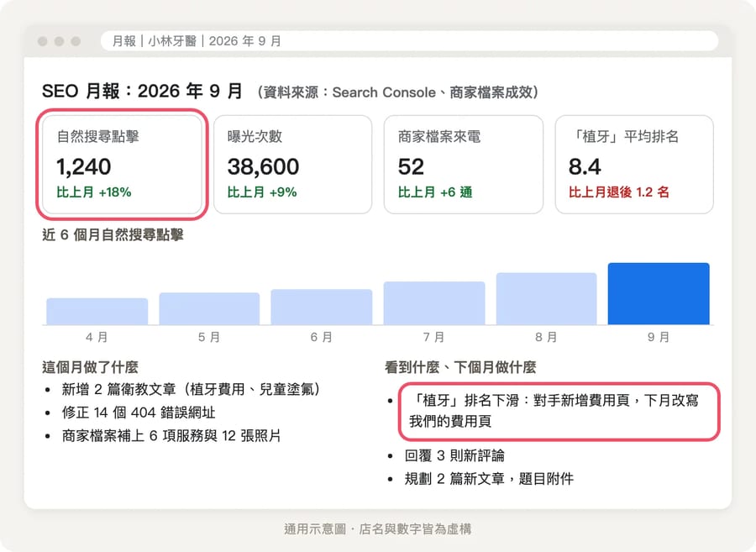The width and height of the screenshot is (756, 552).
Task: Click the address bar showing 月報｜小林牙醫
Action: (x=409, y=41)
